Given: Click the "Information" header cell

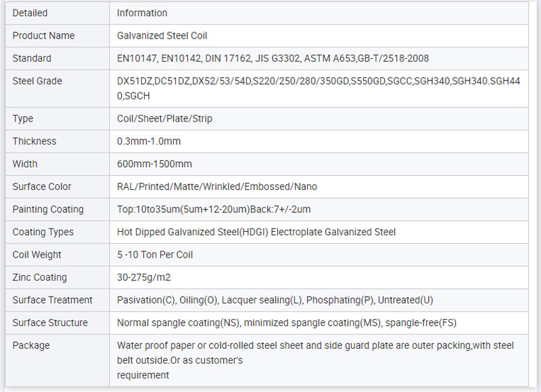Looking at the screenshot, I should (x=142, y=13).
